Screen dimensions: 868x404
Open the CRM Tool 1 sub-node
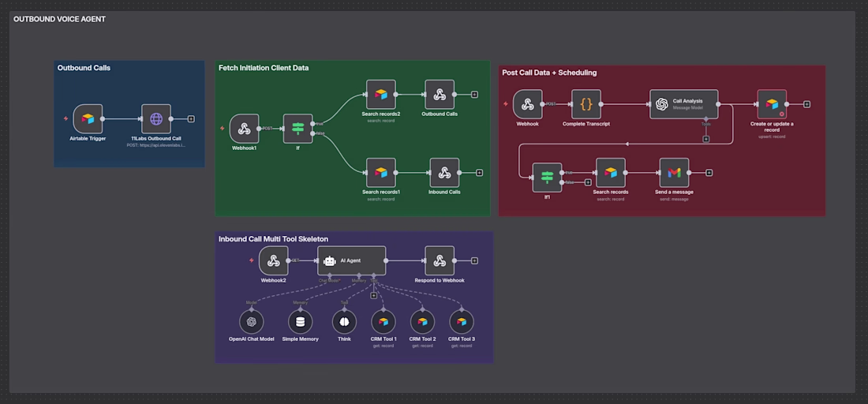tap(383, 321)
